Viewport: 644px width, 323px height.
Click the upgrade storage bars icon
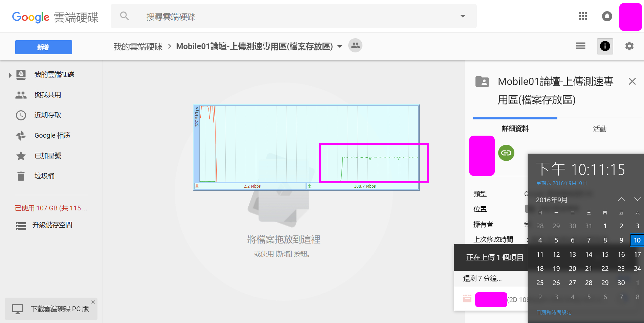pos(21,226)
